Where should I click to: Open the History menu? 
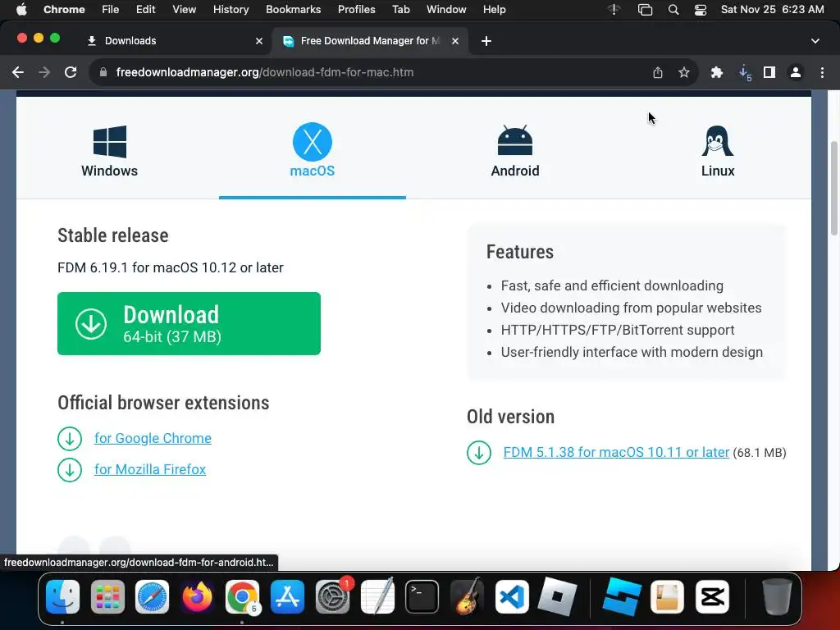231,9
